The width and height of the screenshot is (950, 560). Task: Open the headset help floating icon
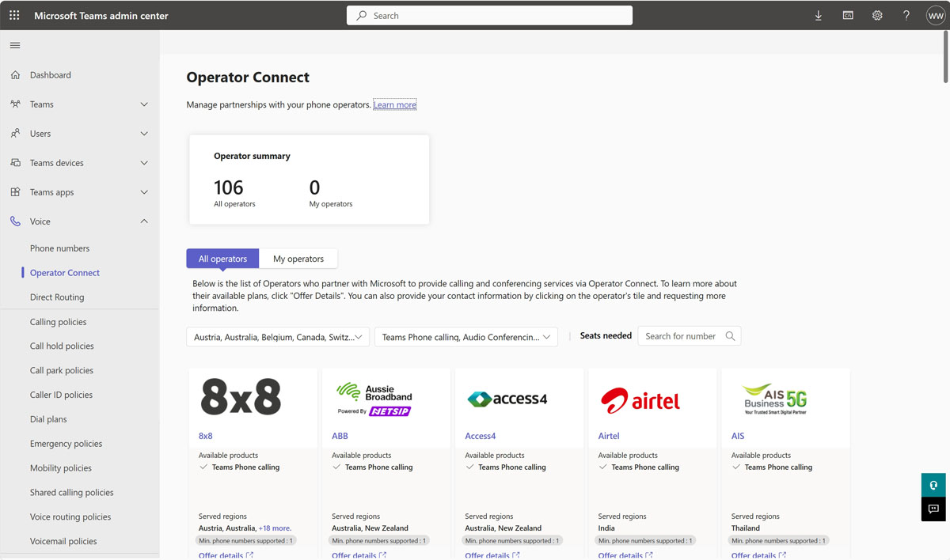[x=933, y=485]
